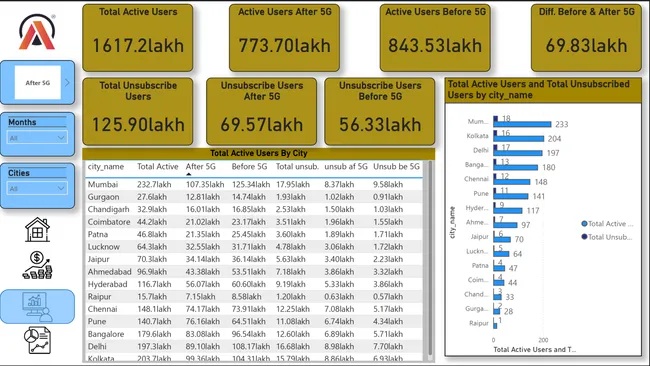Image resolution: width=650 pixels, height=366 pixels.
Task: Click Jaipur's 70 bar in chart
Action: click(502, 239)
